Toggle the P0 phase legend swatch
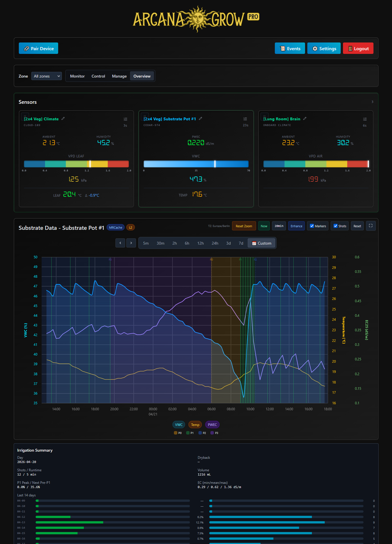 (176, 433)
